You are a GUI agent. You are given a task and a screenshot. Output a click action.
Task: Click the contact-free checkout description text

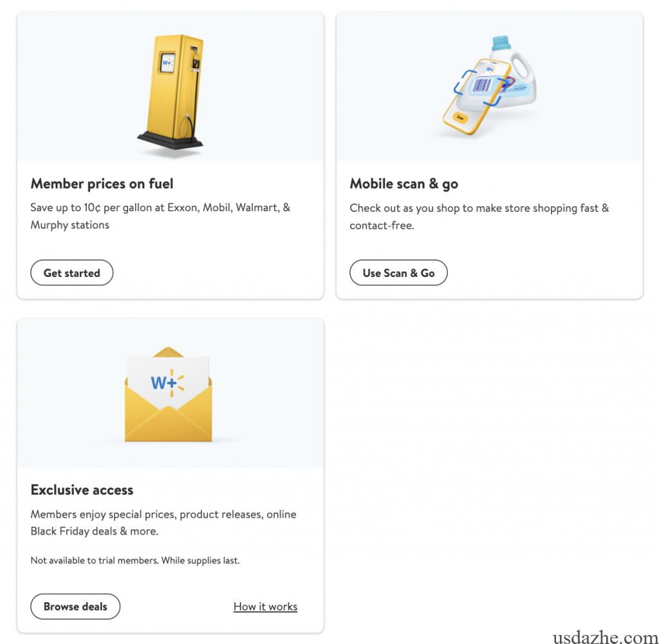pos(479,216)
